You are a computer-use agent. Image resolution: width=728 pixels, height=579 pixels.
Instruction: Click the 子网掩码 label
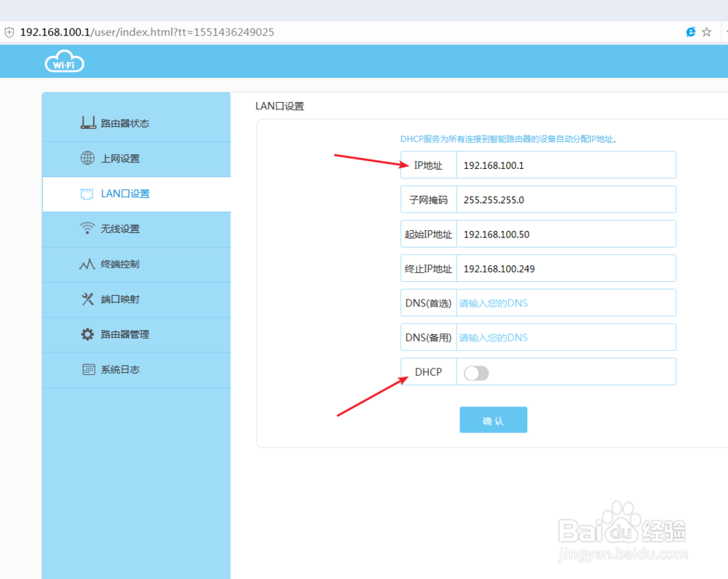(x=428, y=200)
